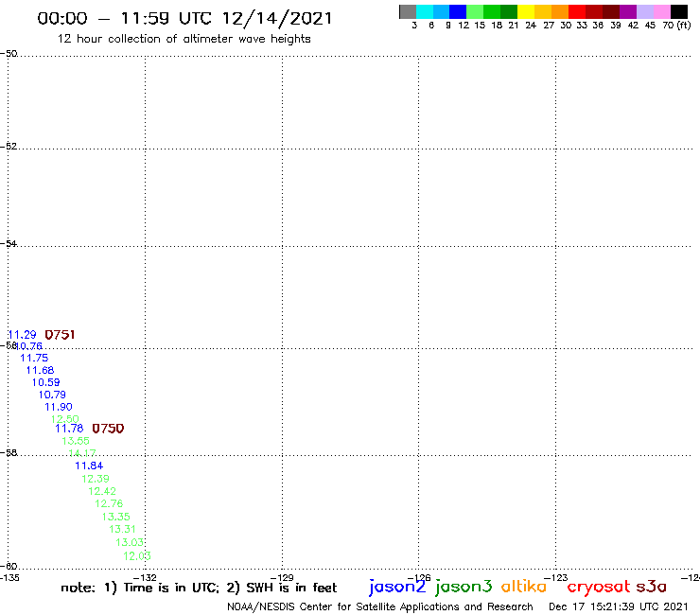700x615 pixels.
Task: Click the lavender swatch in the color scale
Action: pos(644,12)
